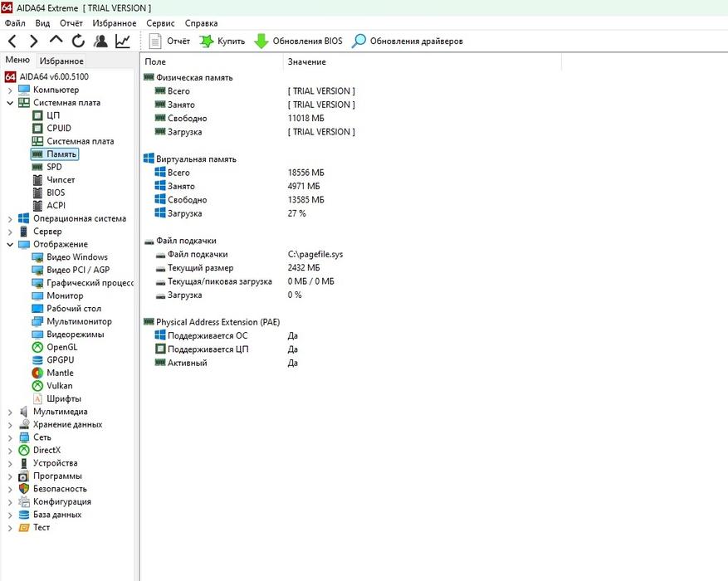Viewport: 728px width, 581px height.
Task: Open Видеорежимы item
Action: pos(68,334)
